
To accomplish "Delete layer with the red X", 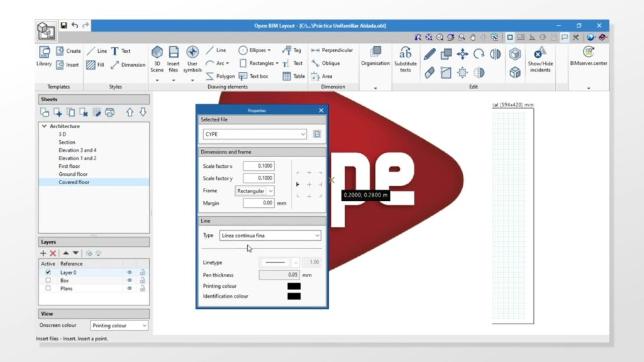I will click(x=53, y=253).
